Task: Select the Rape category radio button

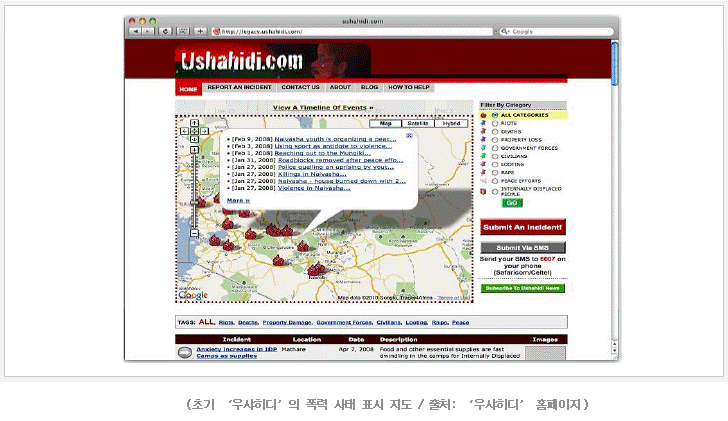Action: tap(495, 173)
